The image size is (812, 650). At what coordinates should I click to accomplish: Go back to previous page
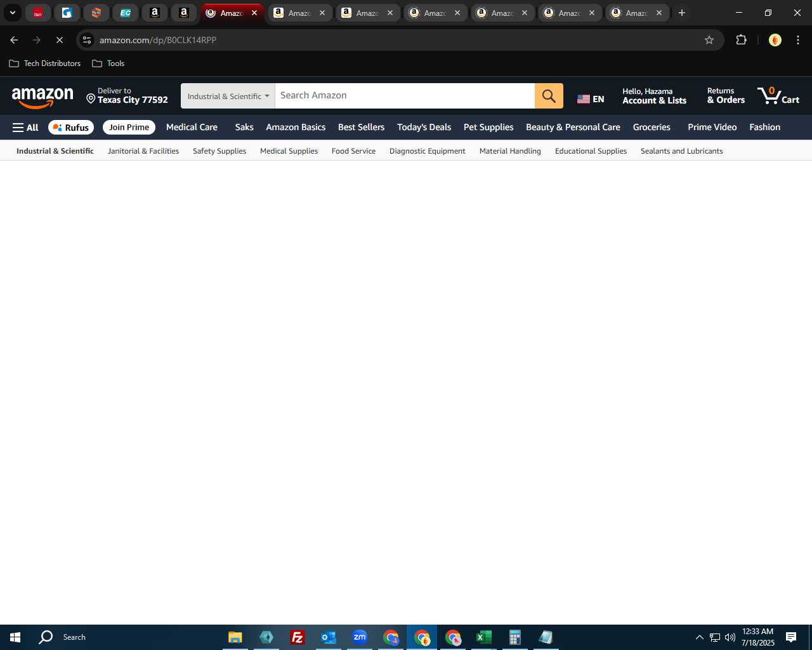point(14,40)
